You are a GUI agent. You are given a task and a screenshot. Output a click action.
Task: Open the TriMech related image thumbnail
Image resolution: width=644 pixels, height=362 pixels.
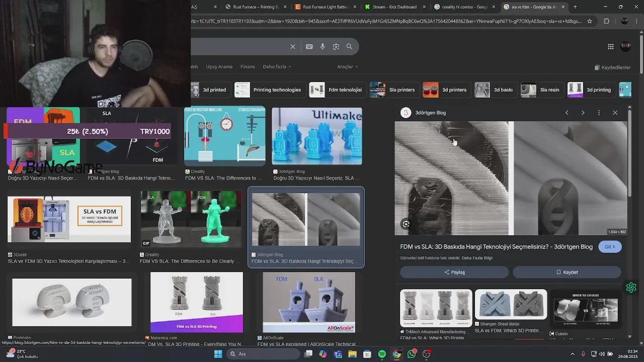click(x=436, y=308)
